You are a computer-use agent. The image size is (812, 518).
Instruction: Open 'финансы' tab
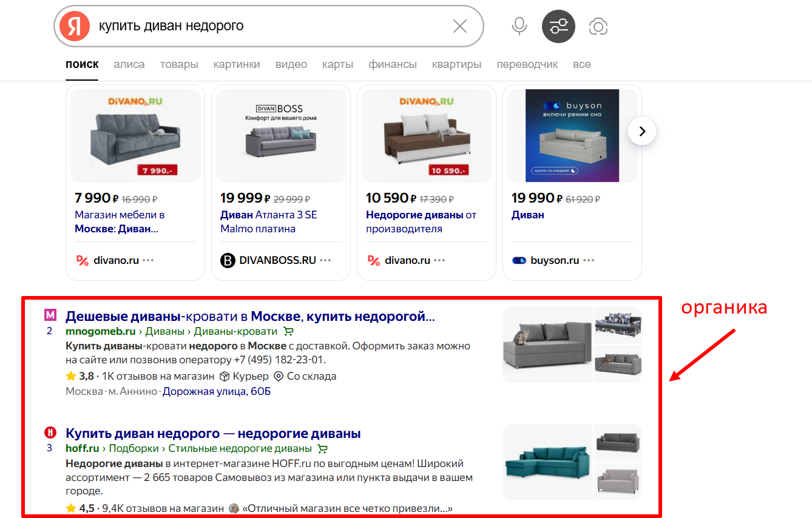tap(393, 64)
